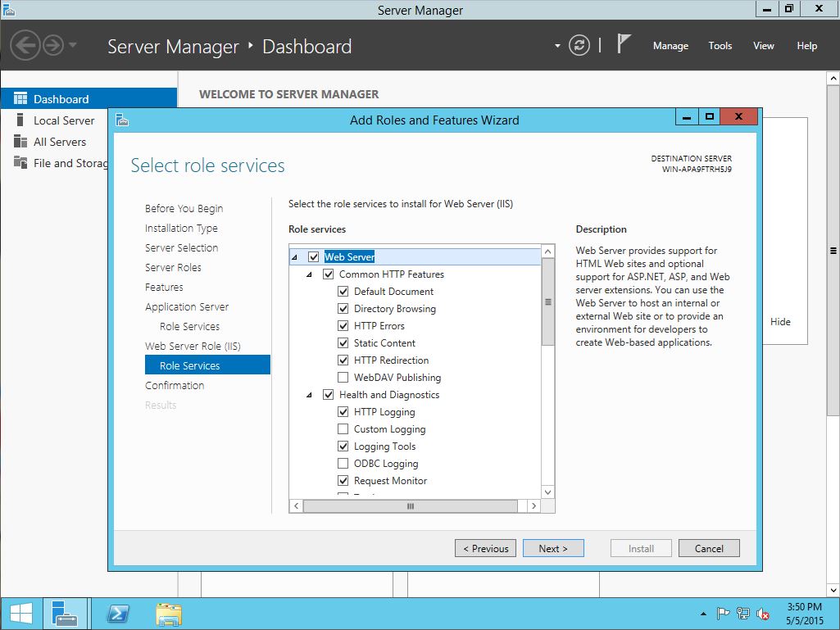Open the navigation history dropdown beside forward arrow
The width and height of the screenshot is (840, 630).
pos(73,45)
